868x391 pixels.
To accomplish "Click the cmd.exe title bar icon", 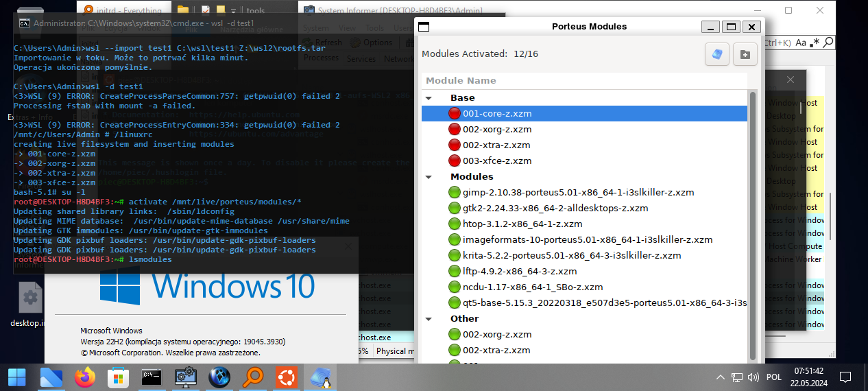I will pos(24,23).
